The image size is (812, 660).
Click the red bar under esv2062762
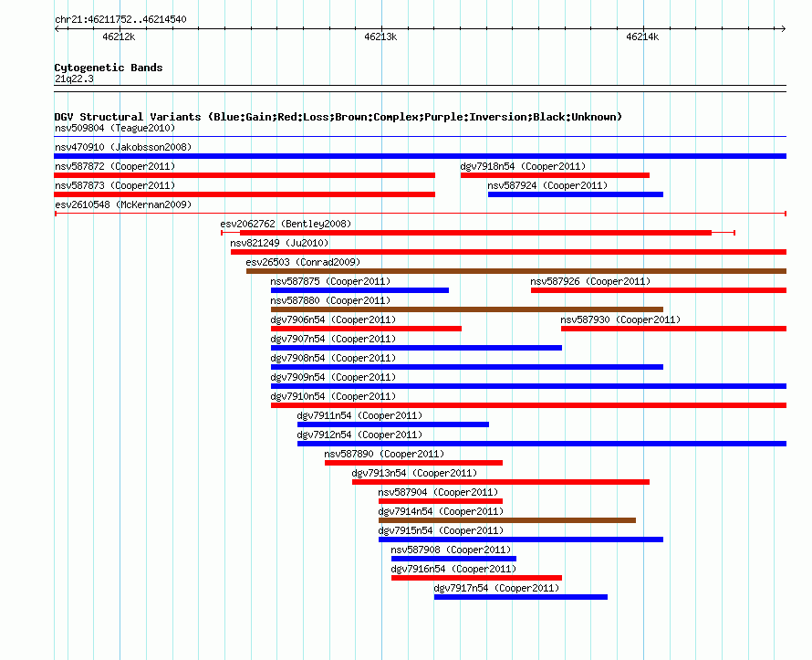[476, 233]
